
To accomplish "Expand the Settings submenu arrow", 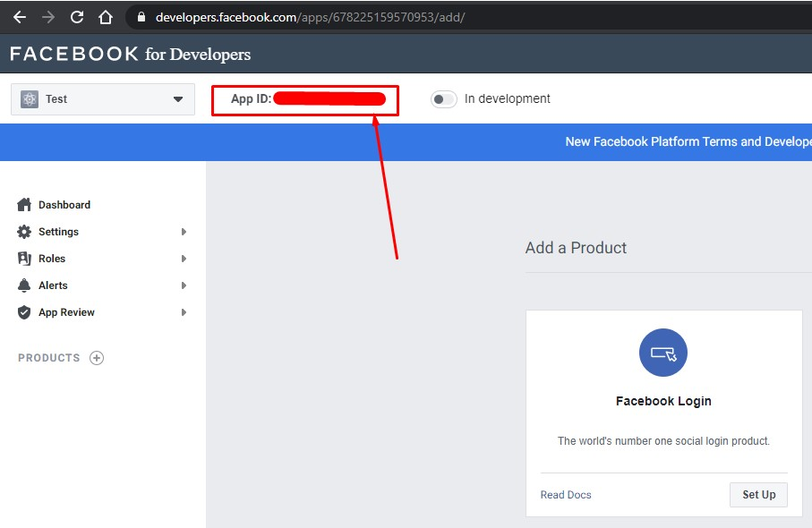I will 184,232.
